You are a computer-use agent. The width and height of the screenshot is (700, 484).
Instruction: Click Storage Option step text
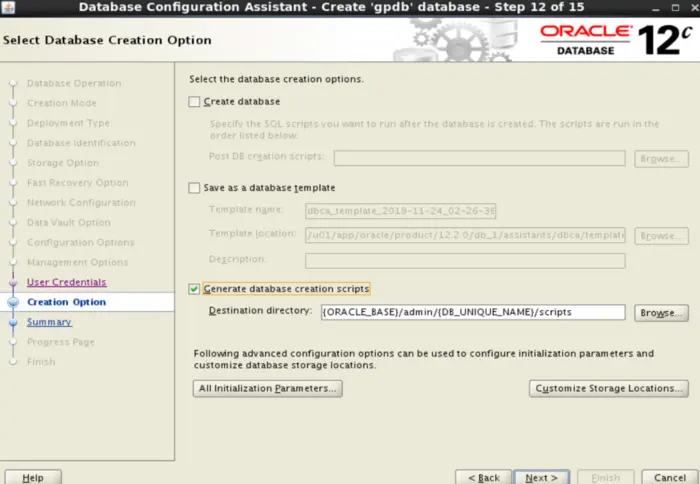point(63,163)
